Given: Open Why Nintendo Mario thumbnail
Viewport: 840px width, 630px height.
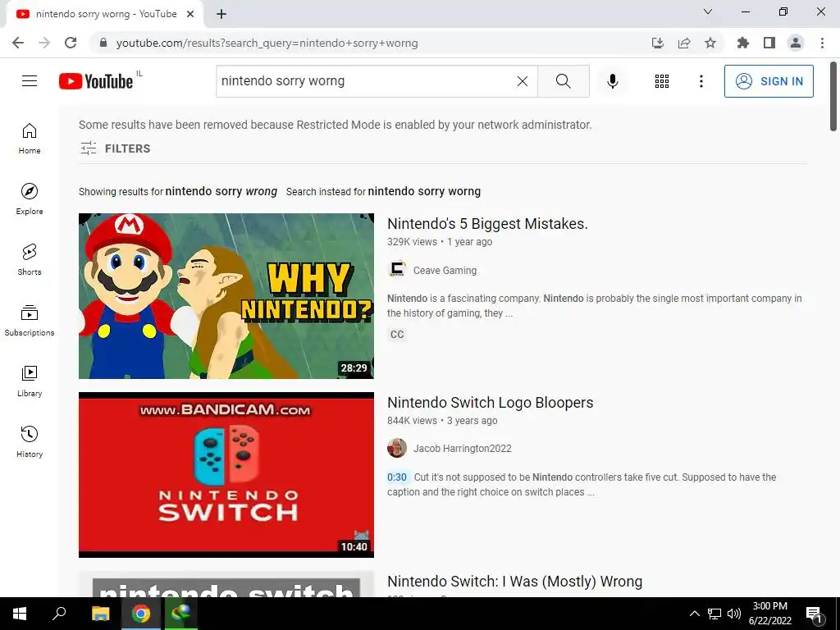Looking at the screenshot, I should (226, 295).
